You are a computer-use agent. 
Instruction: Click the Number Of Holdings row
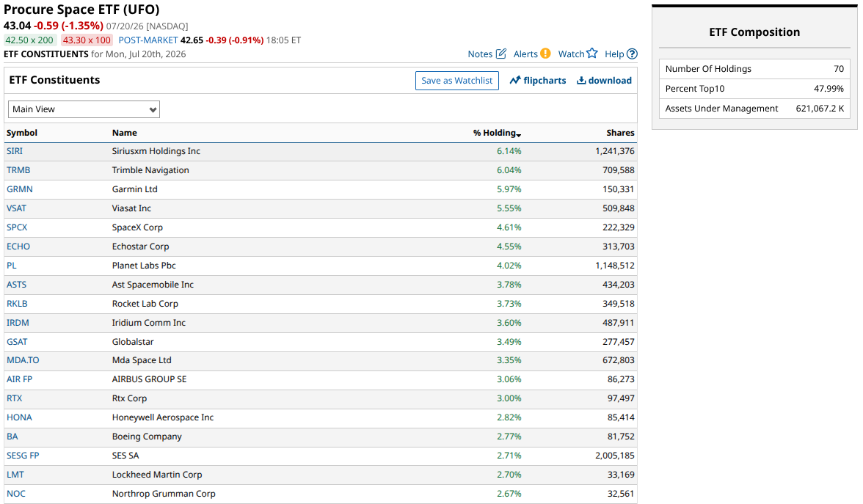tap(754, 69)
